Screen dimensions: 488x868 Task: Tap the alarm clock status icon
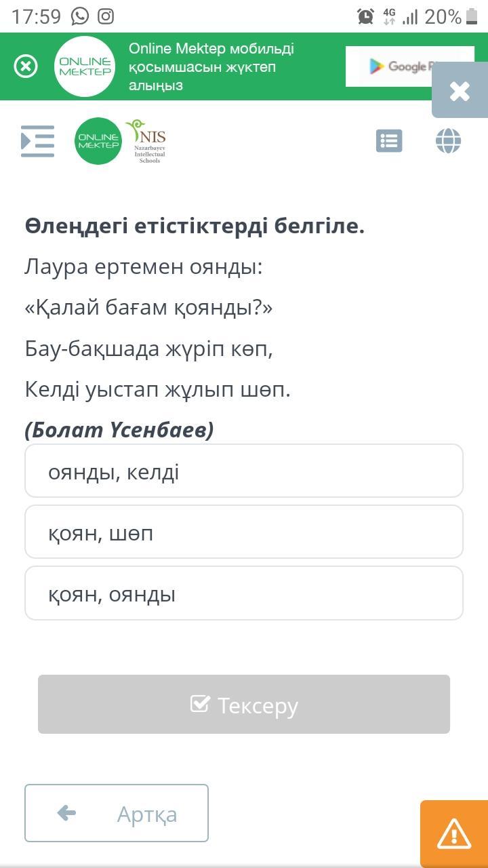click(x=366, y=16)
